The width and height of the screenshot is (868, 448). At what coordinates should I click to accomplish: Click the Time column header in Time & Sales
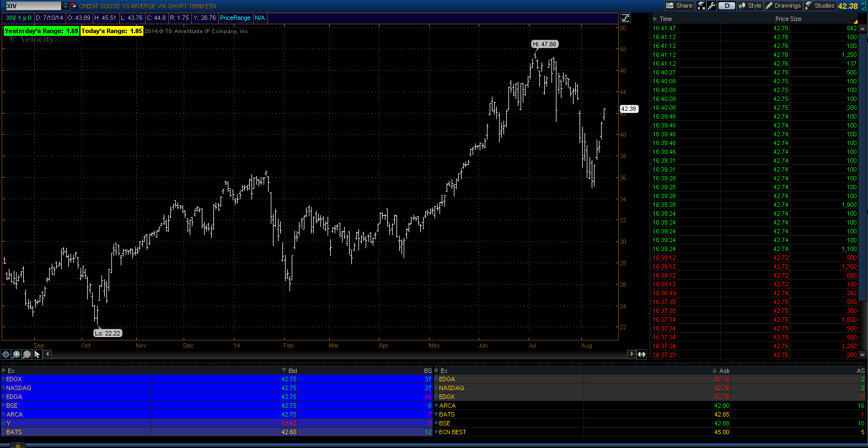pos(666,19)
